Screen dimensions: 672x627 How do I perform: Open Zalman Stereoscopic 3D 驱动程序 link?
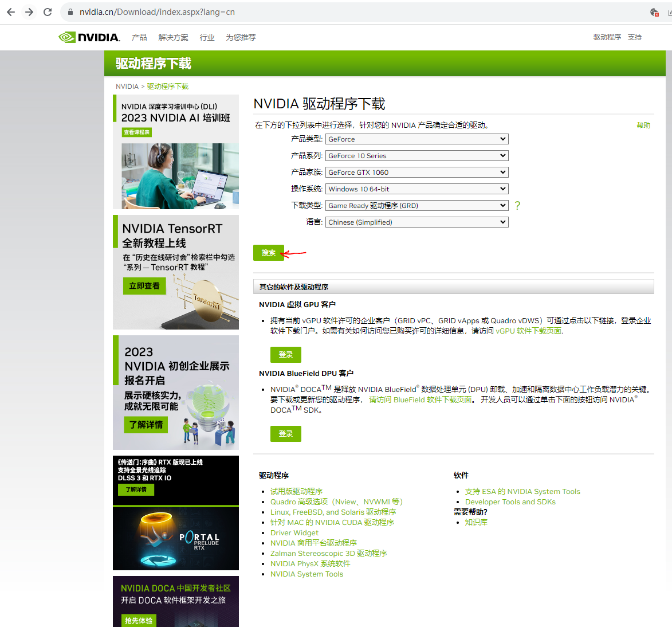[328, 553]
